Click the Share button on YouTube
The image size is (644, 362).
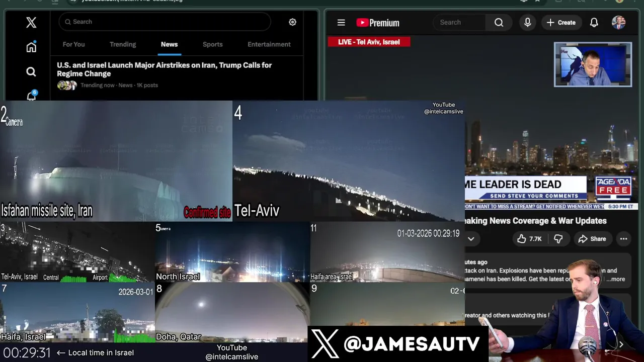[592, 239]
